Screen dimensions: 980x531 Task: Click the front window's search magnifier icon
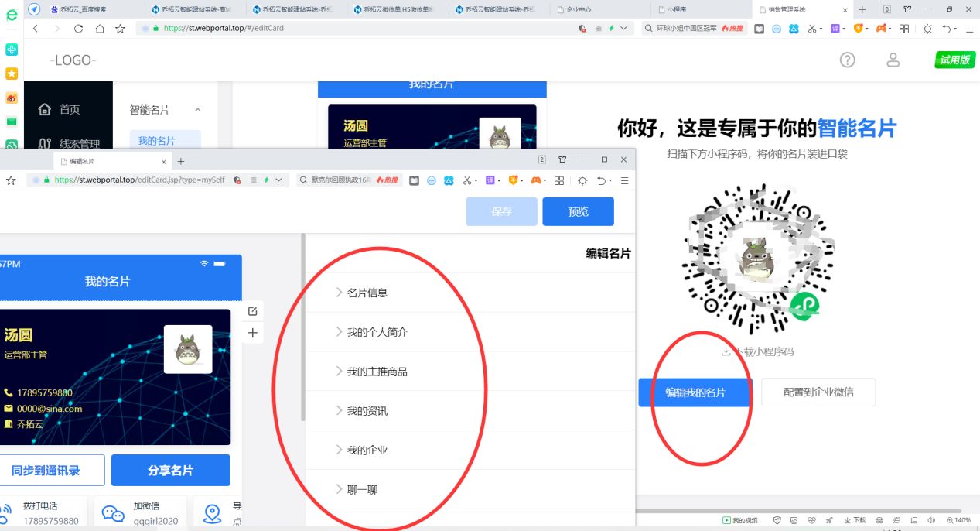[x=303, y=180]
